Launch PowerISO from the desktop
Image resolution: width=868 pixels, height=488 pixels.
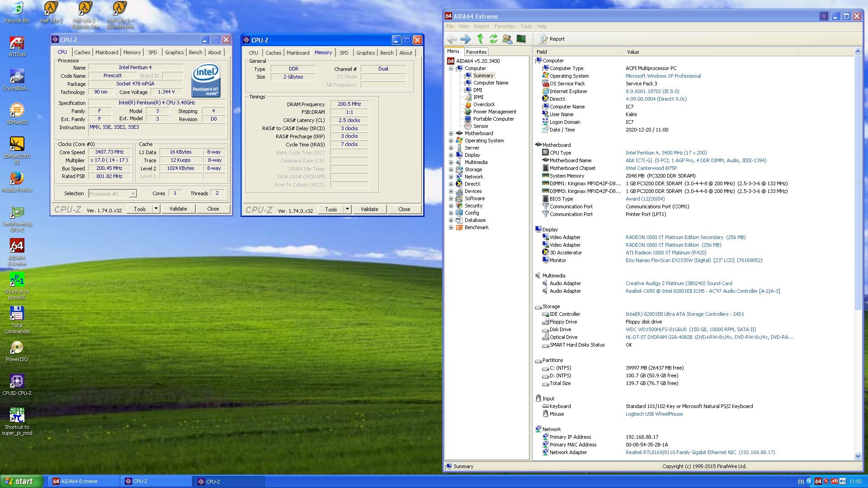(17, 352)
